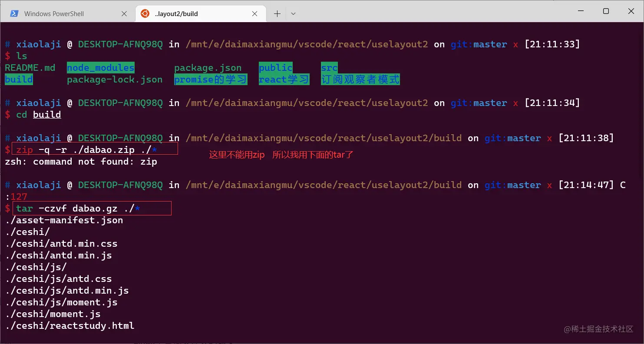
Task: Open a new terminal tab
Action: click(x=277, y=13)
